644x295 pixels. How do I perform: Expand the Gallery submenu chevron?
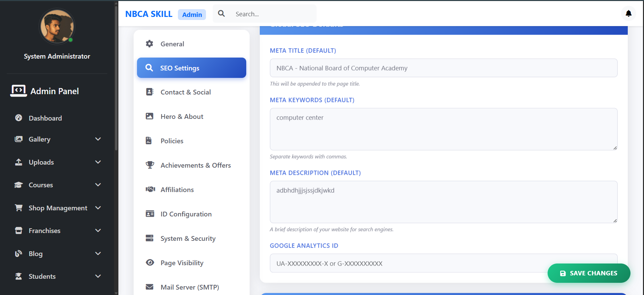tap(98, 139)
